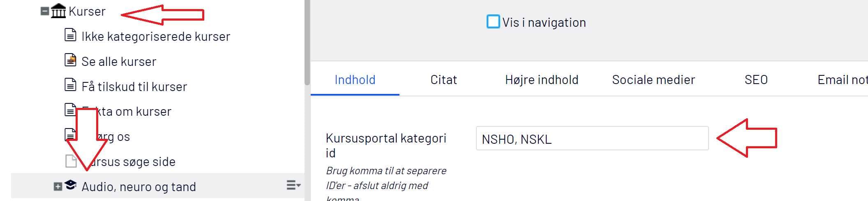Open Se alle kurser in the tree
868x201 pixels.
[x=119, y=61]
